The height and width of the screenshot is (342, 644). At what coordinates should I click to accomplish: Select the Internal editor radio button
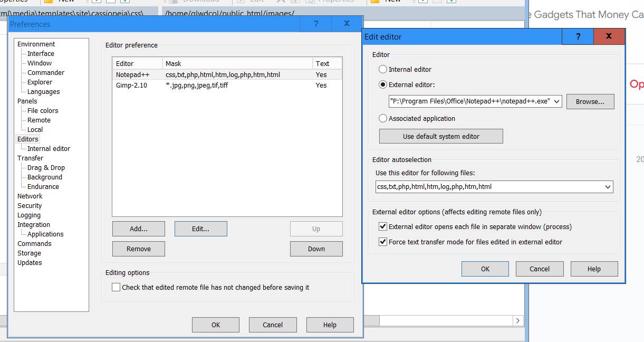(x=383, y=69)
